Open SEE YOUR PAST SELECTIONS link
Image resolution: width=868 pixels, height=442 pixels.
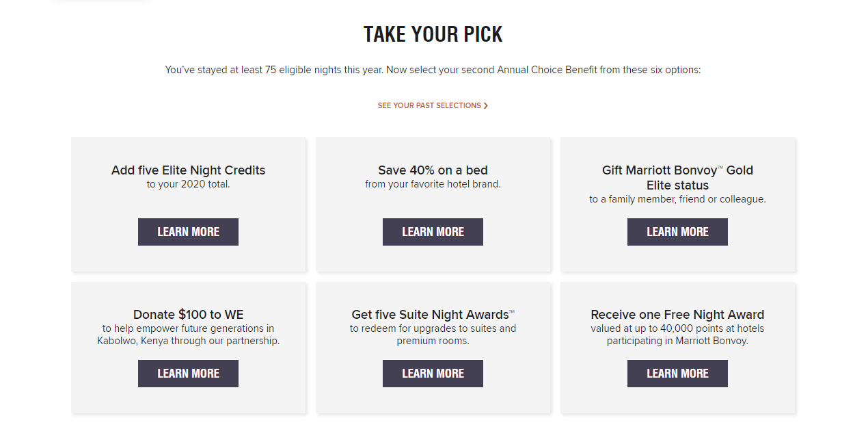coord(429,105)
